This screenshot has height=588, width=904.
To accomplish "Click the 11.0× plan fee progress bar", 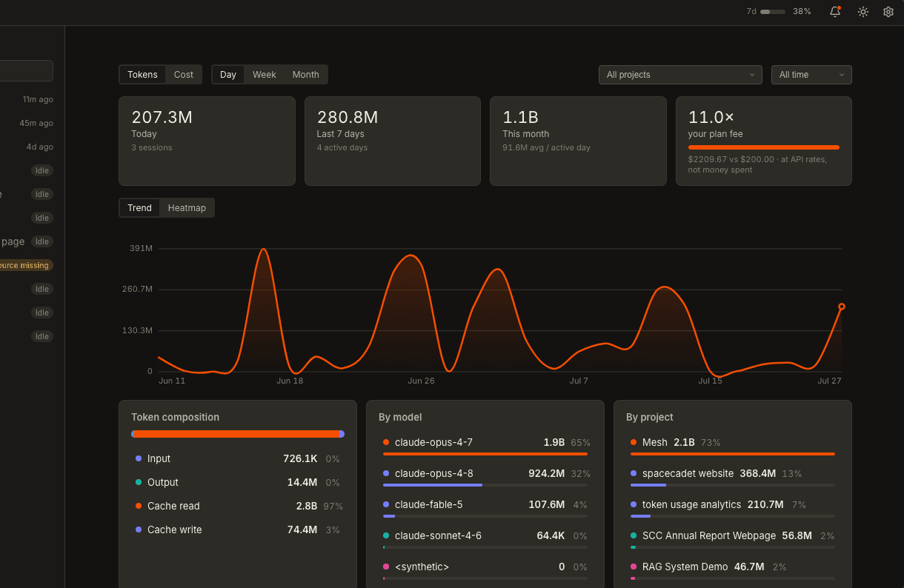I will click(x=764, y=147).
